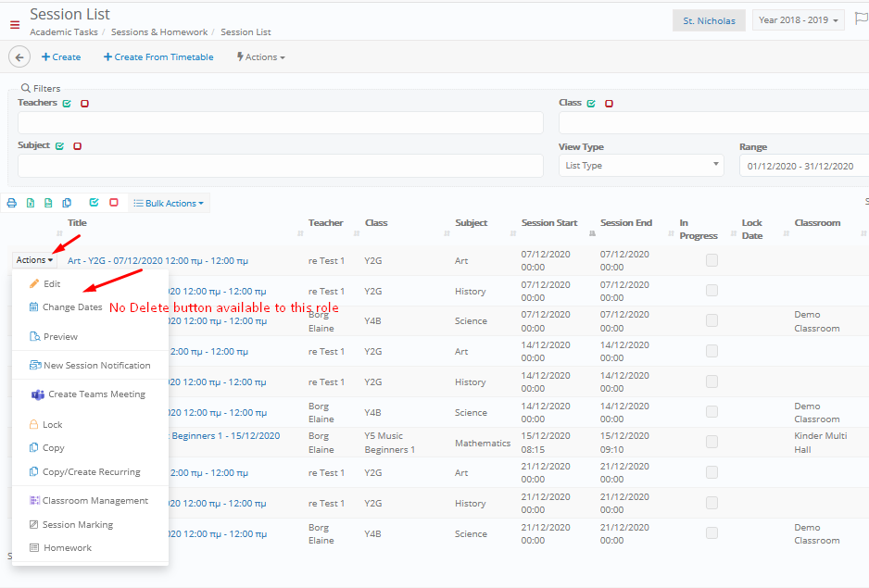The height and width of the screenshot is (588, 869).
Task: Click Create From Timetable
Action: click(x=158, y=57)
